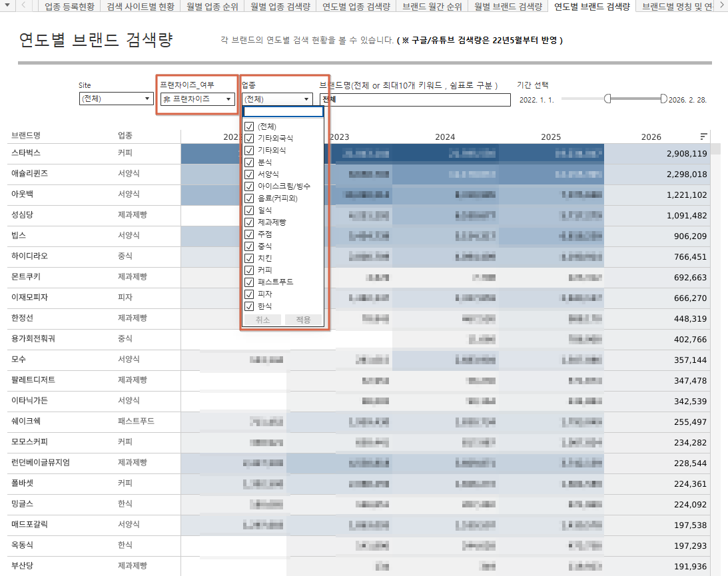Screen dimensions: 728x576
Task: Open the Site filter dropdown
Action: (116, 99)
